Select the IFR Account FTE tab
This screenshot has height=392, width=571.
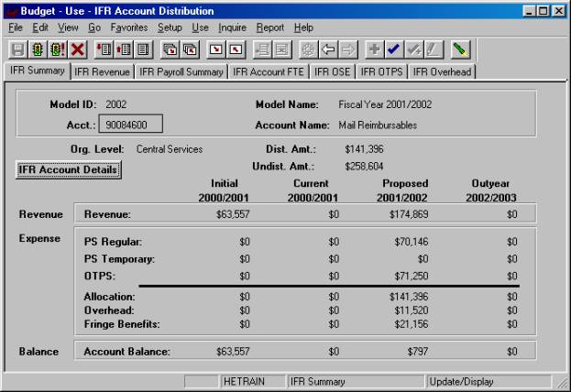[269, 71]
